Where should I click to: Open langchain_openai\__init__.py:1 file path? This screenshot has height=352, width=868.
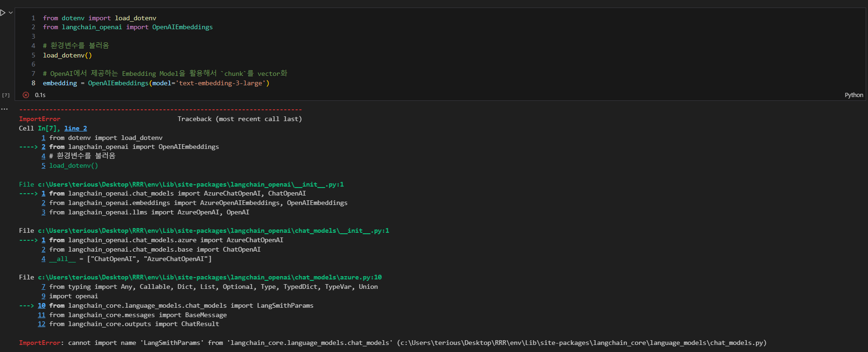(190, 184)
